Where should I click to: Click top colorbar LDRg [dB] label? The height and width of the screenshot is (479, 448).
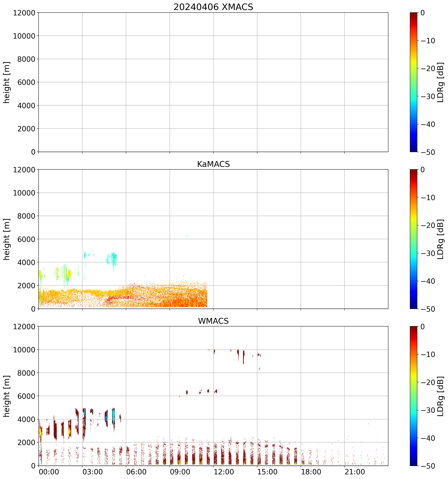pos(441,82)
